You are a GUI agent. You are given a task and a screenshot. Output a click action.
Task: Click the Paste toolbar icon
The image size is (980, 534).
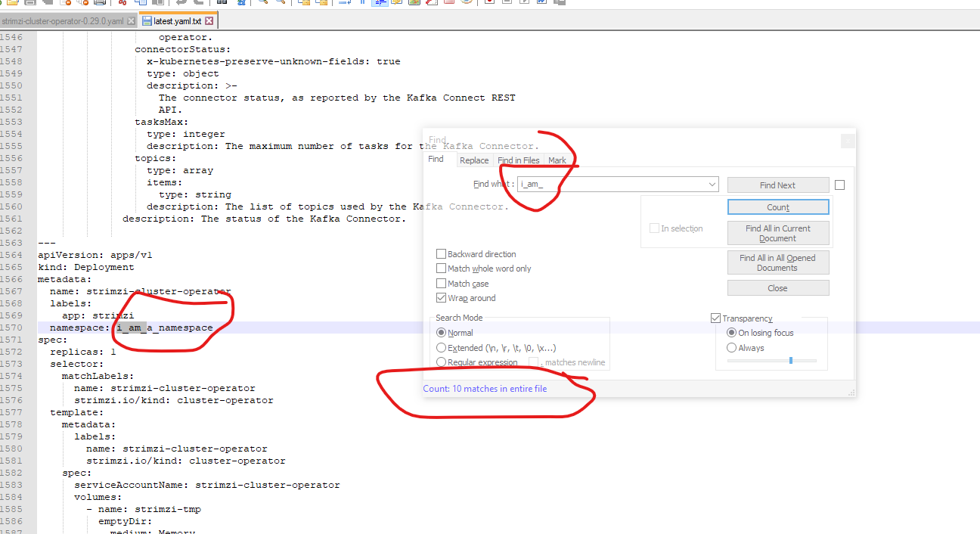157,3
